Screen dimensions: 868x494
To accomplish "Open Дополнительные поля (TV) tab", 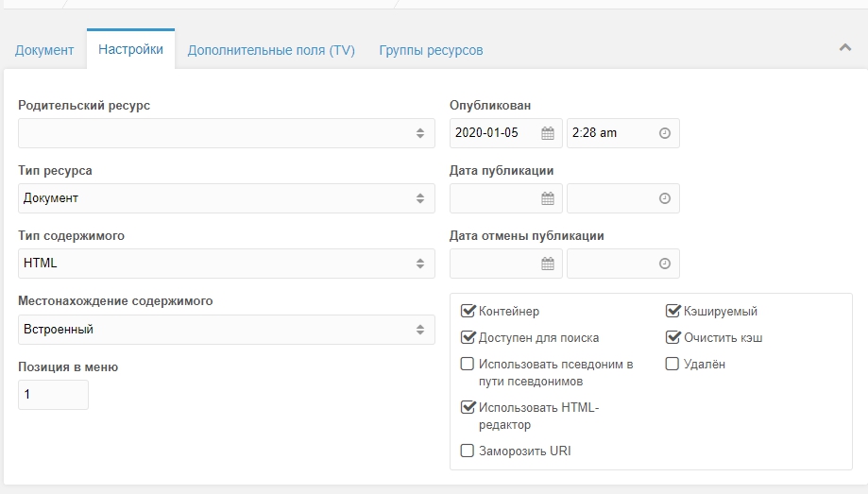I will tap(271, 50).
